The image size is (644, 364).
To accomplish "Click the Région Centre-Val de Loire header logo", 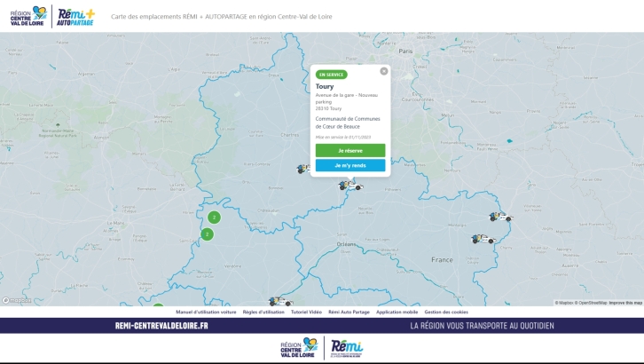I will pyautogui.click(x=27, y=15).
